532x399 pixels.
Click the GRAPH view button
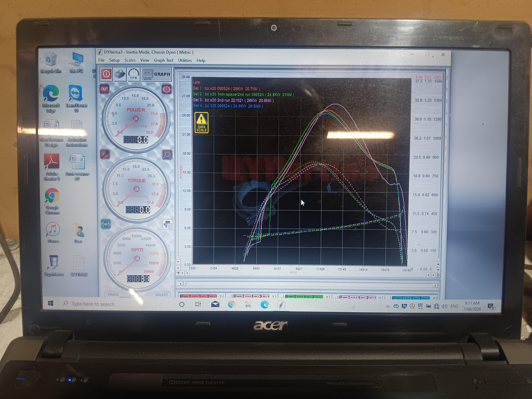point(156,74)
